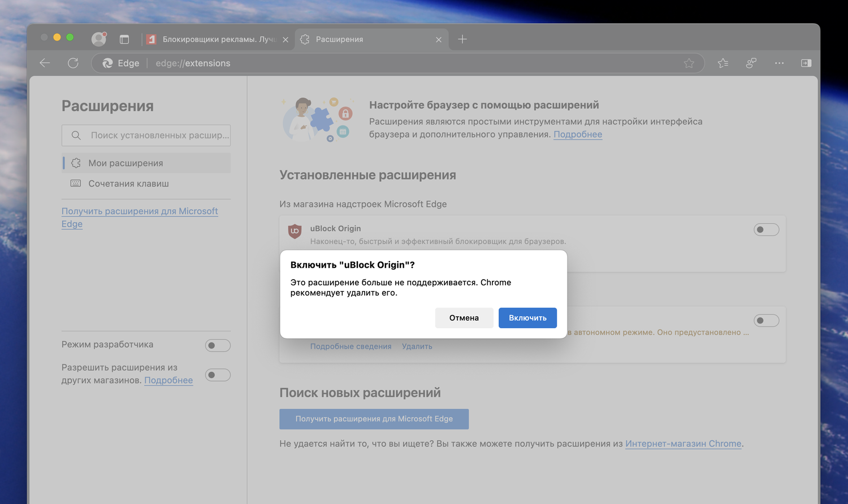Click the toolbar icon left of the three-dots menu
848x504 pixels.
coord(751,63)
